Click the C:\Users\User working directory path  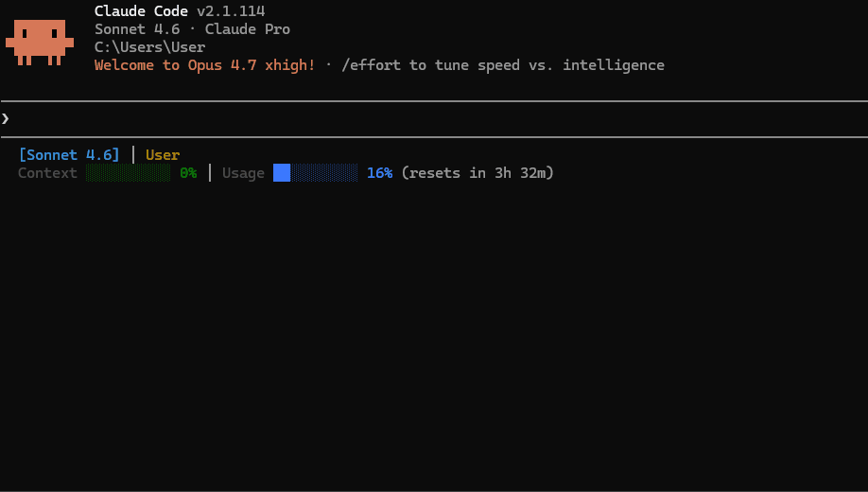(x=149, y=47)
